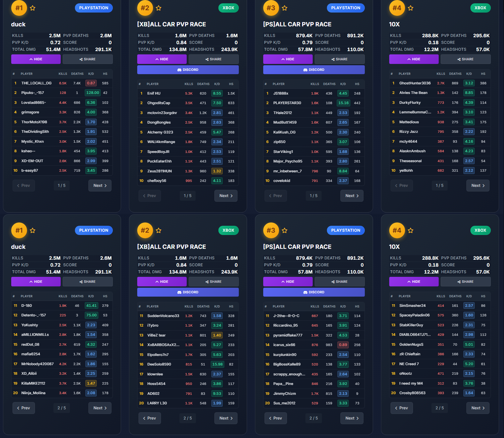Collapse the duck roster showing page 1/5 via HIDE
The width and height of the screenshot is (504, 438).
(x=36, y=59)
